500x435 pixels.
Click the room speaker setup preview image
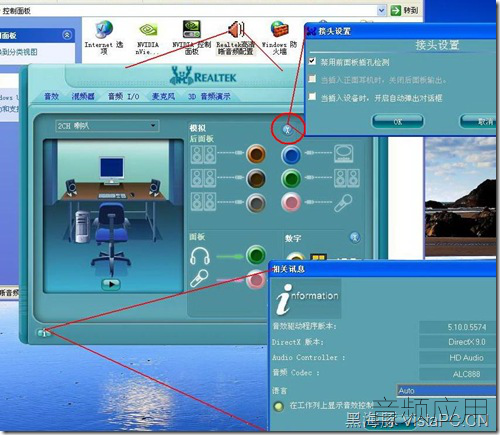[x=113, y=216]
